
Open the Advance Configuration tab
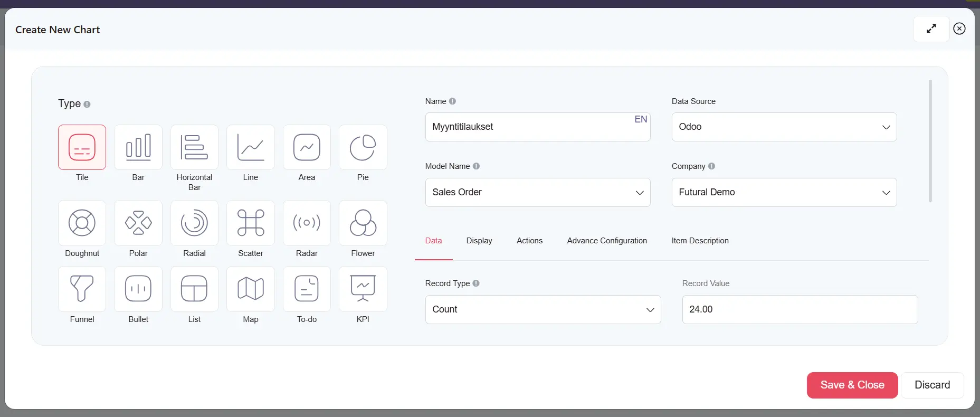[607, 241]
